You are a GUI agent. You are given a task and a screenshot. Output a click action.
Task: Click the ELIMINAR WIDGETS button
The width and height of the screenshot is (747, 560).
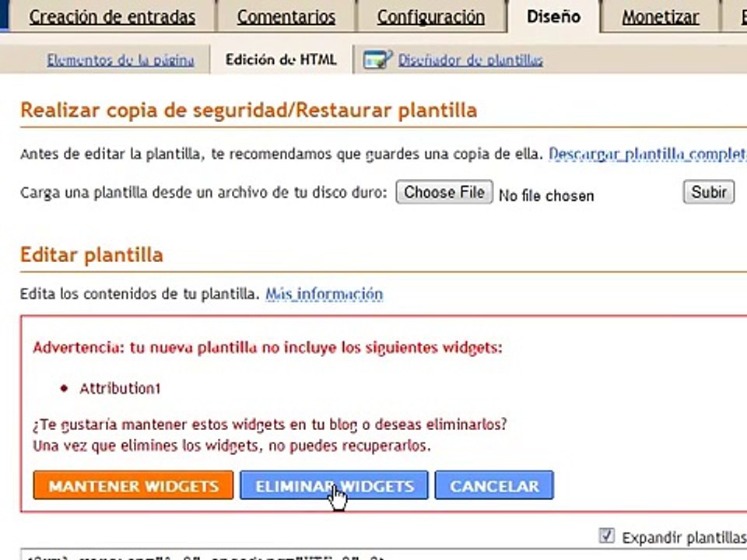334,486
